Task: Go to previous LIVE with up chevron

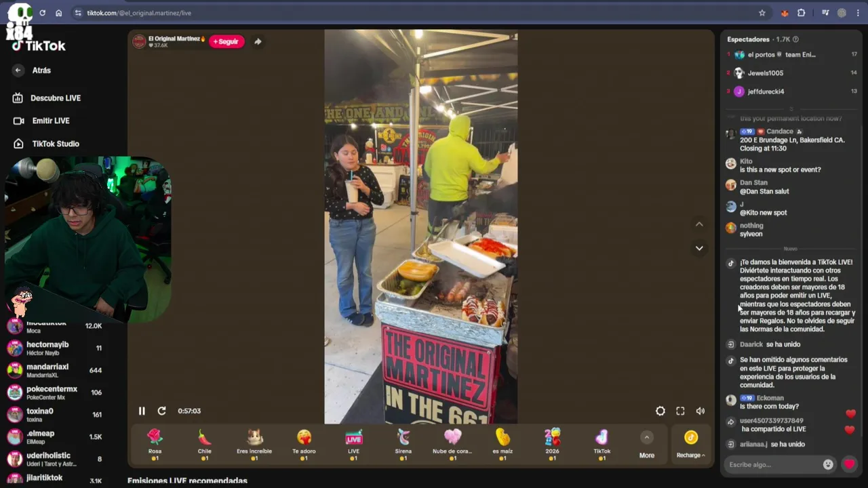Action: [699, 224]
